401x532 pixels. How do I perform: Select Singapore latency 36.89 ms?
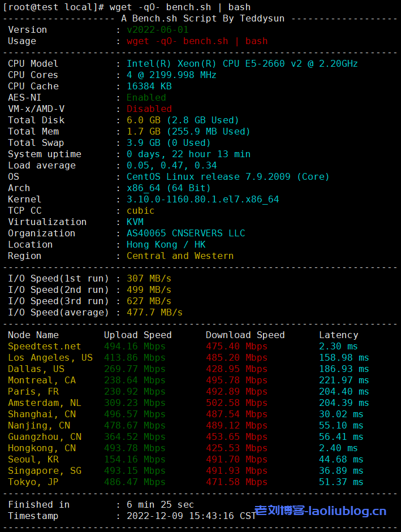coord(341,471)
